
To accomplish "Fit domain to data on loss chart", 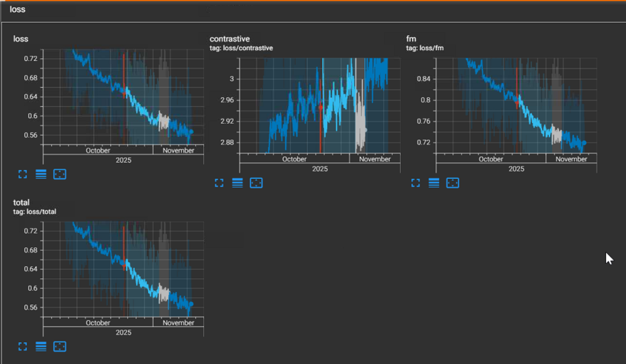I will pos(60,174).
